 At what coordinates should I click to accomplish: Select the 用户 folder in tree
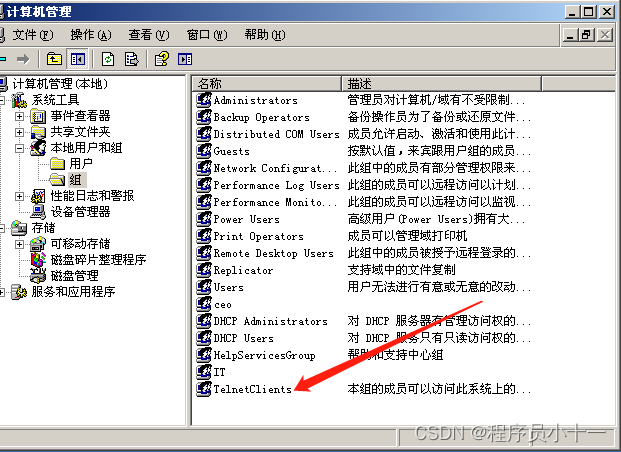[x=81, y=164]
